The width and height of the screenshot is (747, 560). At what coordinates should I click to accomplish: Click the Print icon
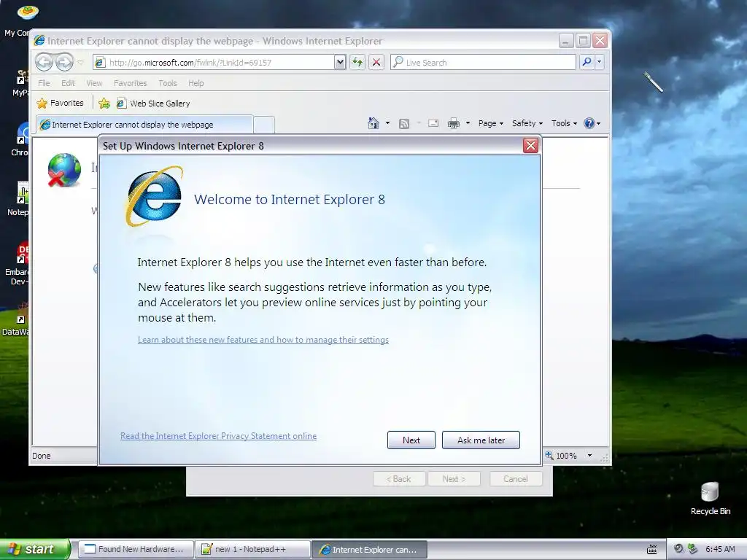pos(454,123)
